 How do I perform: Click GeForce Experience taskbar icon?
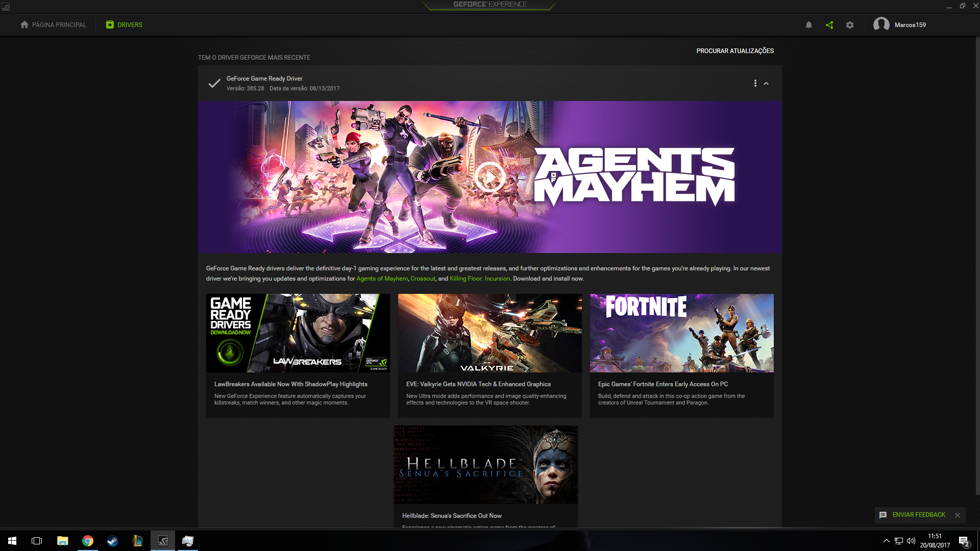[x=163, y=541]
